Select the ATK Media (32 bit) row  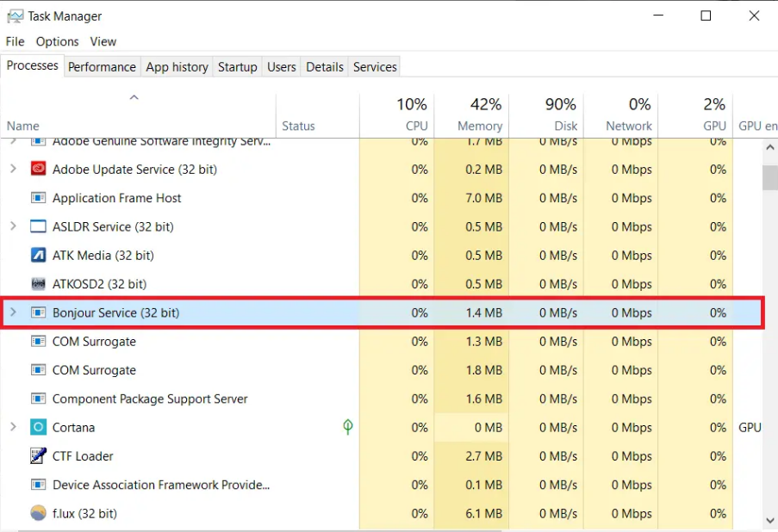(381, 256)
